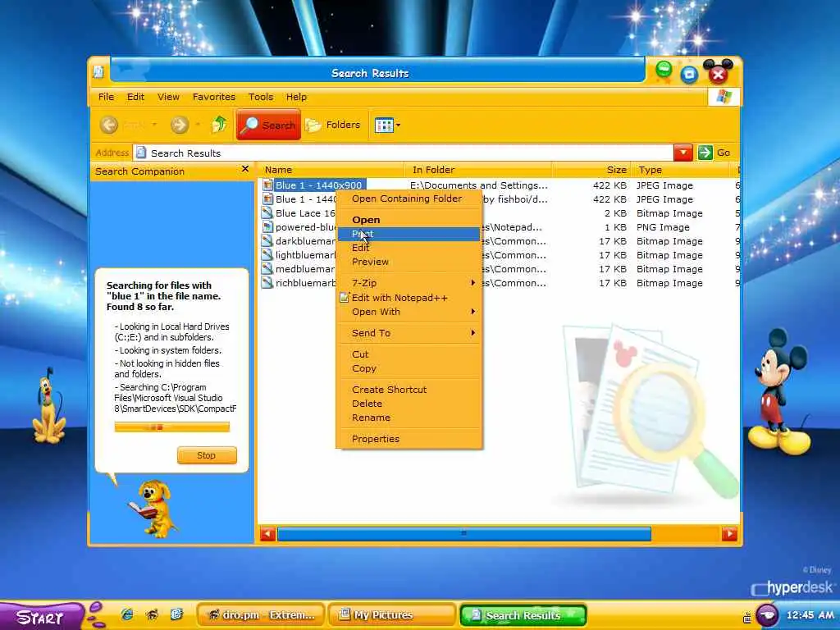Click the Windows flag logo icon
This screenshot has height=630, width=840.
tap(724, 97)
